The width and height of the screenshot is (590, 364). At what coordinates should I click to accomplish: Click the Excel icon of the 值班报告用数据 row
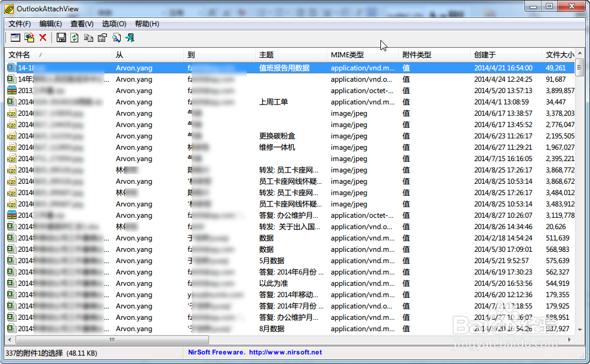click(12, 67)
